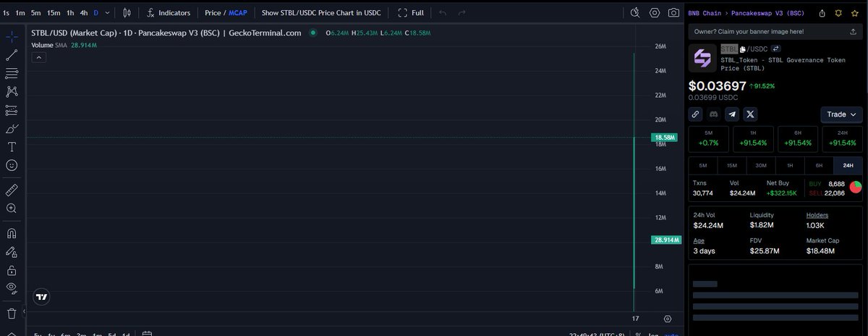Image resolution: width=868 pixels, height=336 pixels.
Task: Select the pattern drawing tool
Action: coord(12,92)
